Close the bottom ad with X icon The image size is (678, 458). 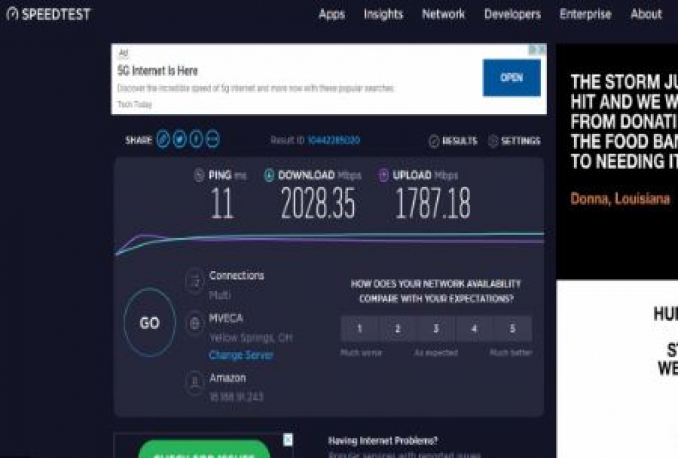pos(288,439)
